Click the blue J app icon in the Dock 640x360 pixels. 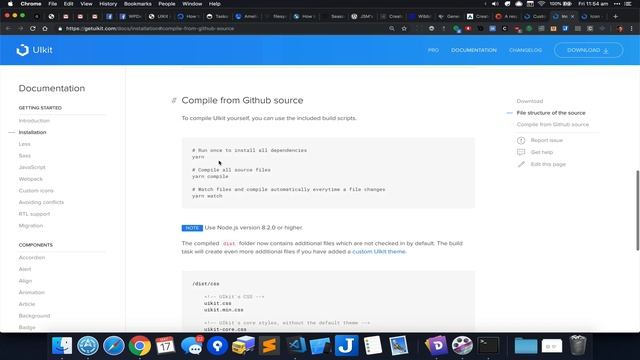[x=347, y=345]
